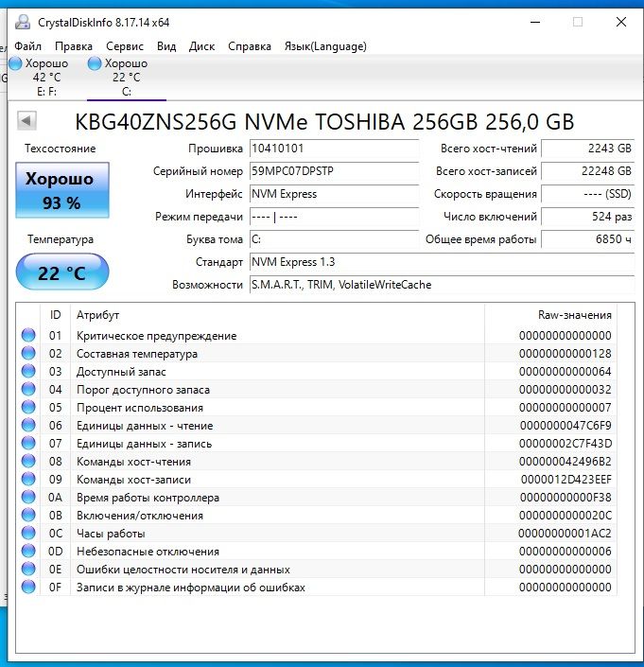
Task: Click the power-on count value 524 раз
Action: tap(588, 217)
